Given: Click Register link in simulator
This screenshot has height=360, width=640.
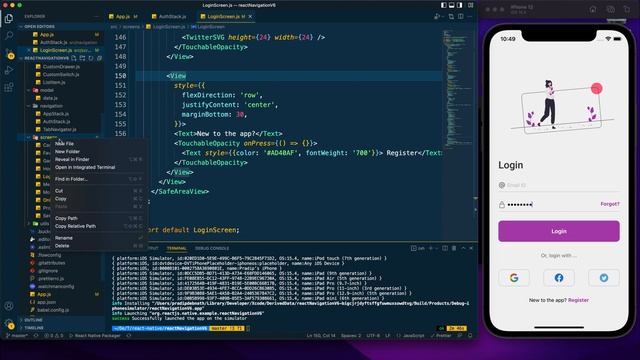Looking at the screenshot, I should [x=578, y=300].
